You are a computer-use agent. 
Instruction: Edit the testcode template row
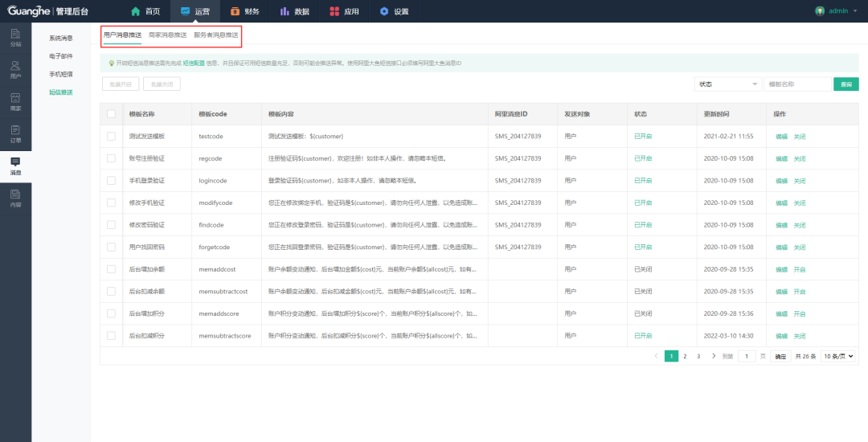(781, 137)
